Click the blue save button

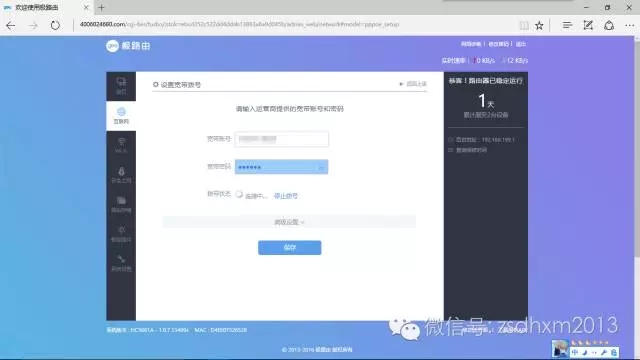coord(289,248)
